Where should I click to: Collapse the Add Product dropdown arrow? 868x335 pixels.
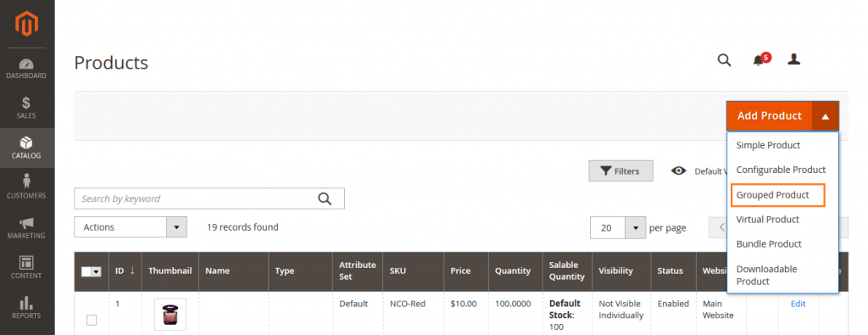pos(826,116)
